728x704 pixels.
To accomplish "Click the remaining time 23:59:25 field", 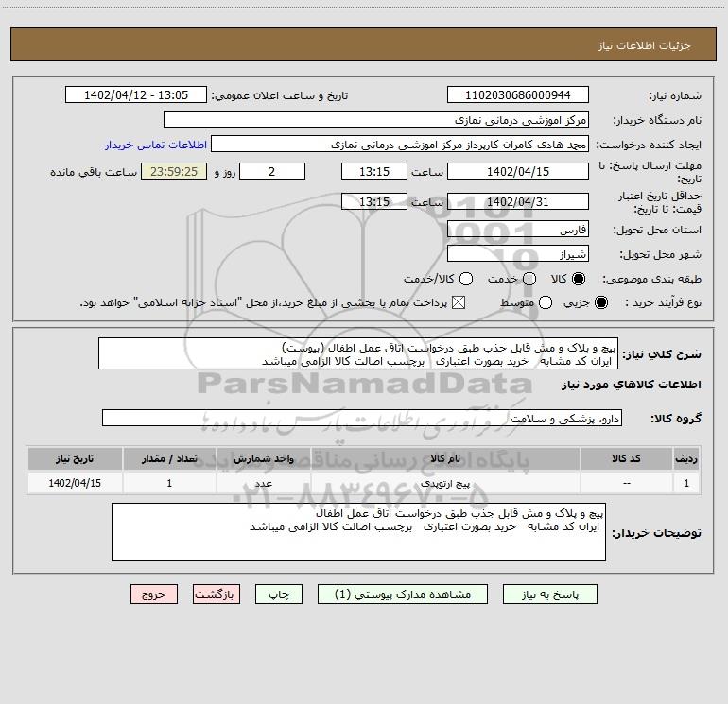I will [174, 171].
